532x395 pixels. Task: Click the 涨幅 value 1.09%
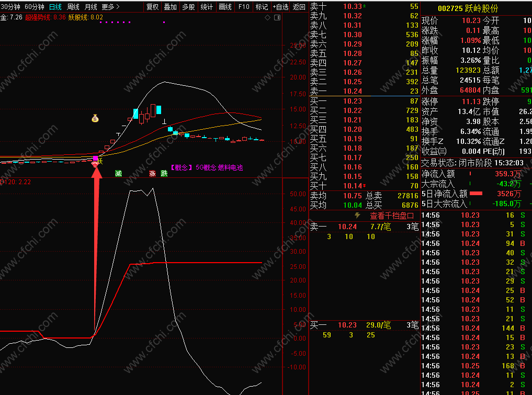470,40
